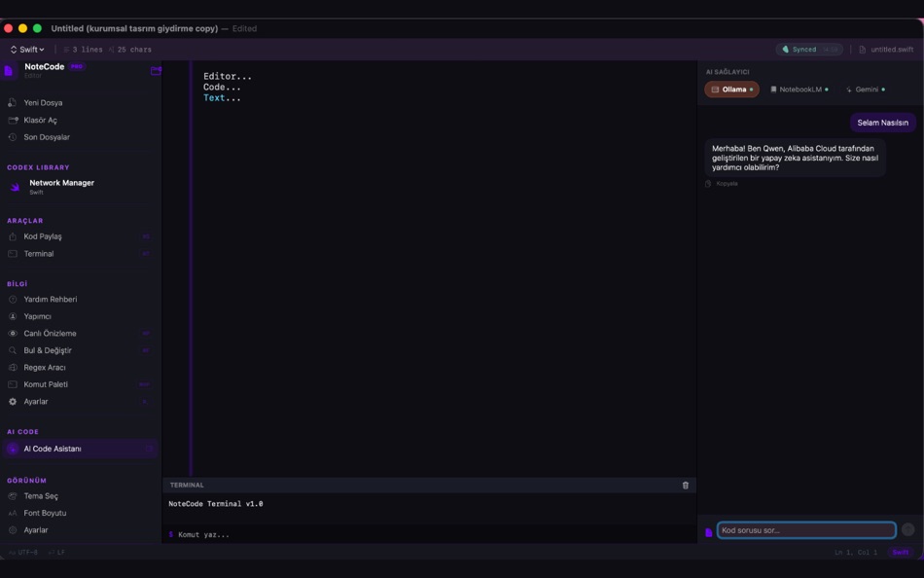Screen dimensions: 924x578
Task: Open Bul & Değiştir search tool
Action: click(79, 350)
